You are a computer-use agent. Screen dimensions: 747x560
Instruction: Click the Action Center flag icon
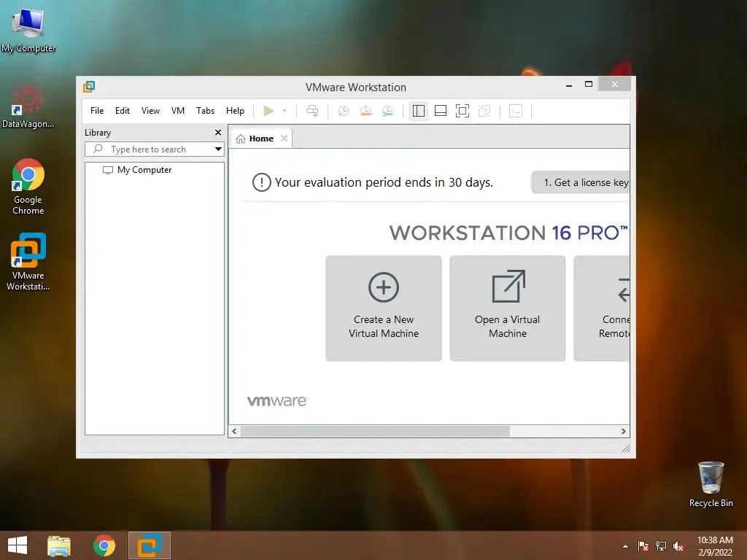tap(643, 546)
